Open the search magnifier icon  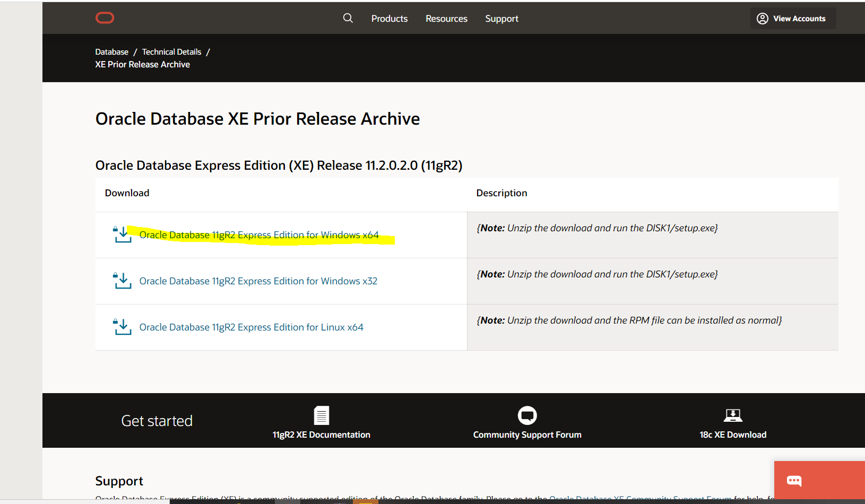[348, 18]
